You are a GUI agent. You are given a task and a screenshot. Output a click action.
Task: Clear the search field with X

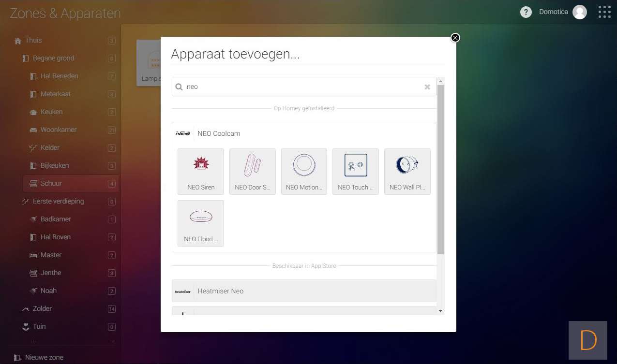click(x=427, y=87)
